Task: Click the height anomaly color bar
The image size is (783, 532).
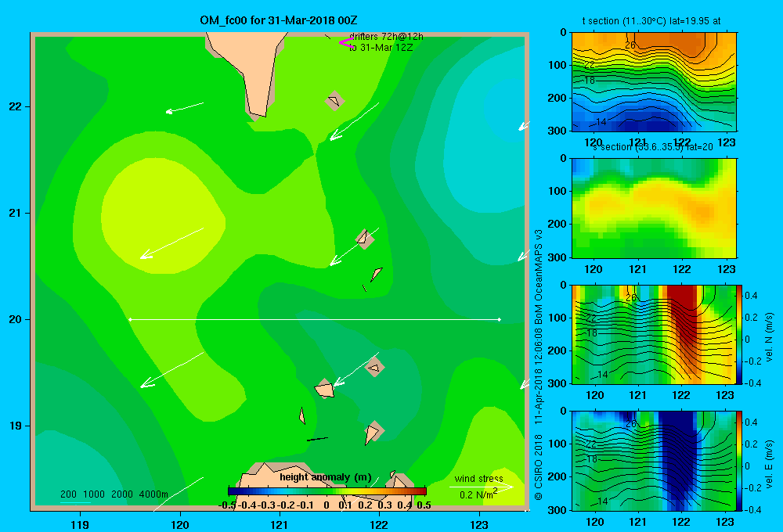Action: coord(327,491)
